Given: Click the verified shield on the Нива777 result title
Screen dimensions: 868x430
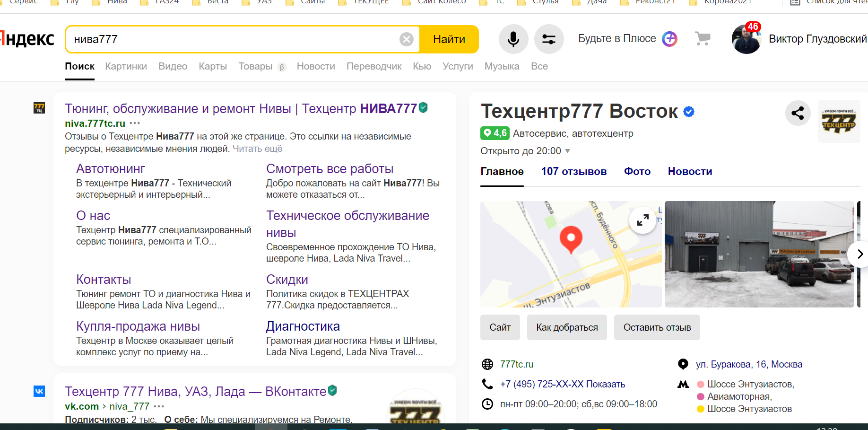Looking at the screenshot, I should tap(423, 108).
